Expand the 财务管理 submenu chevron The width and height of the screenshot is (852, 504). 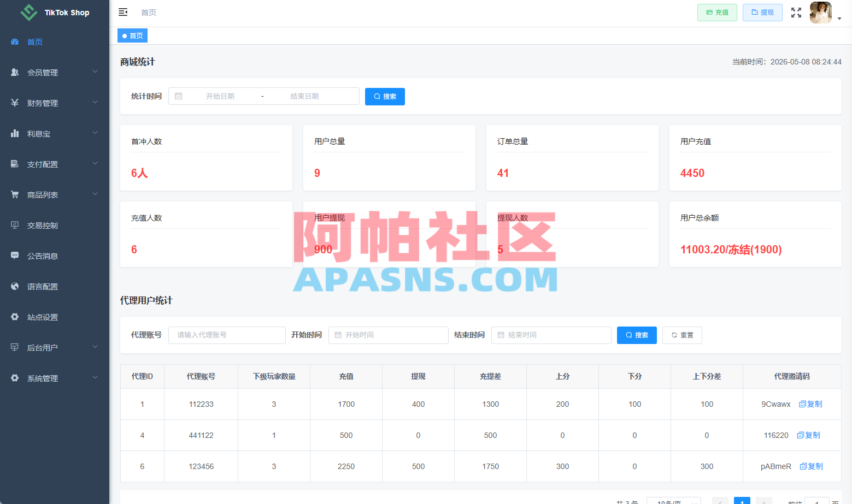pyautogui.click(x=95, y=102)
